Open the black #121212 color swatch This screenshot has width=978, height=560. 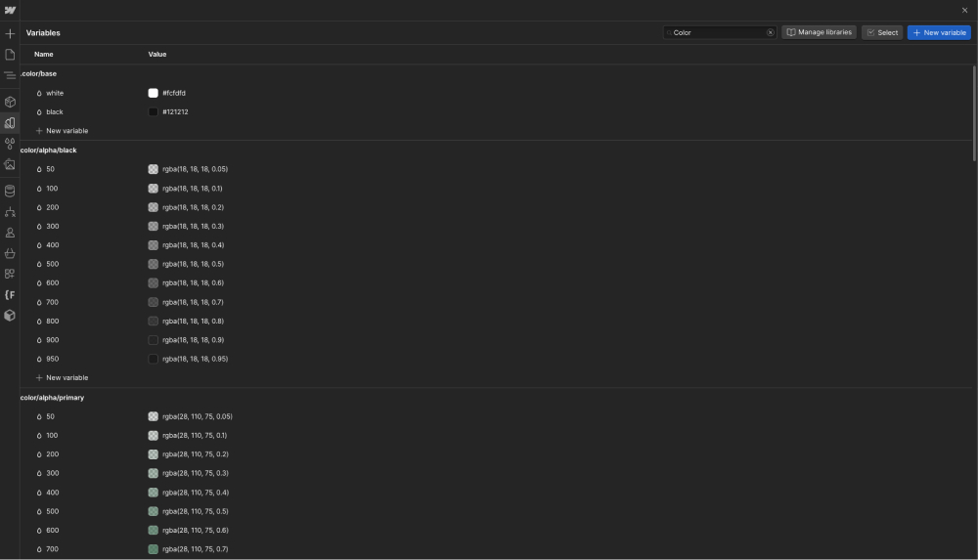click(153, 112)
